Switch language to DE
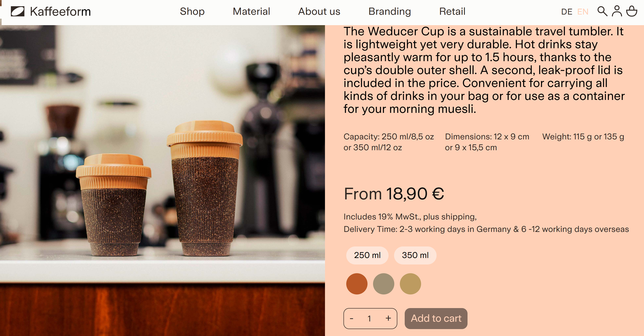This screenshot has width=644, height=336. pos(566,12)
